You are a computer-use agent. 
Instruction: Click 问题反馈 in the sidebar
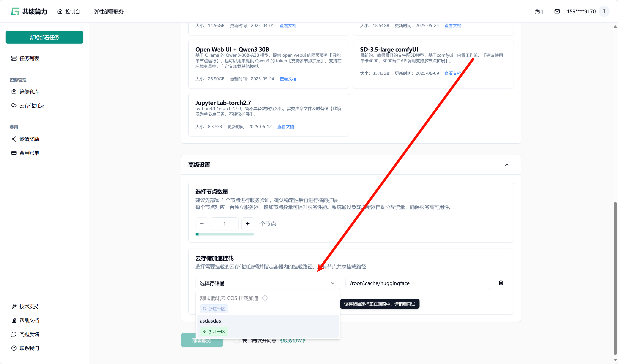29,334
